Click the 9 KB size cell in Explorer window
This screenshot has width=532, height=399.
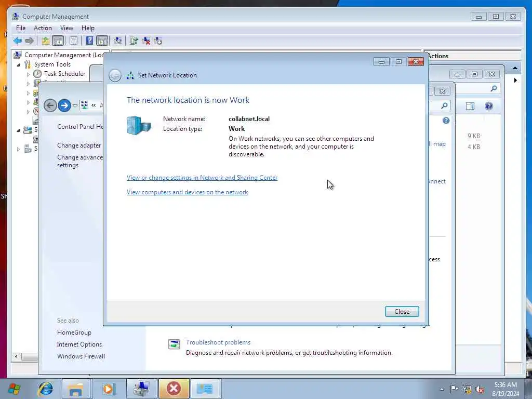[x=474, y=136]
